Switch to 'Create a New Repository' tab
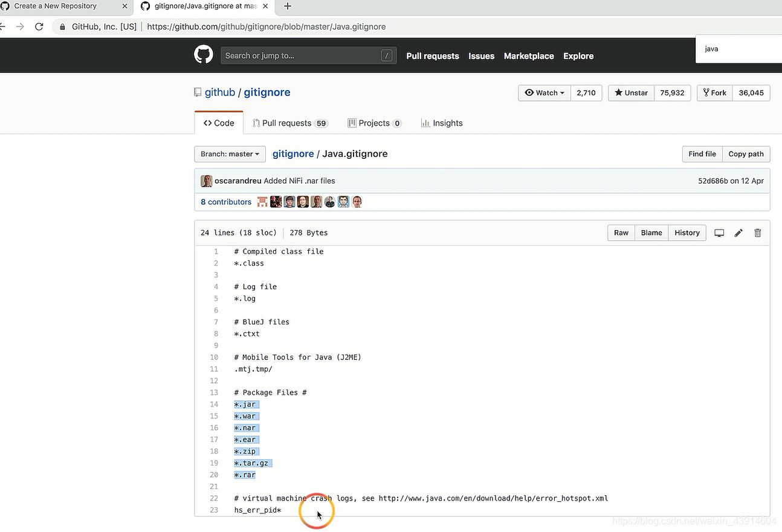Image resolution: width=782 pixels, height=532 pixels. click(56, 6)
